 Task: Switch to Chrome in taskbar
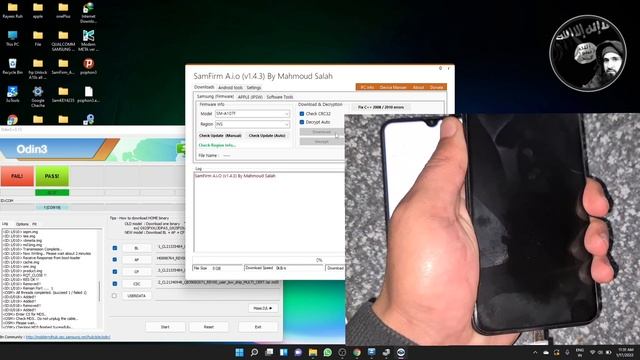[357, 352]
